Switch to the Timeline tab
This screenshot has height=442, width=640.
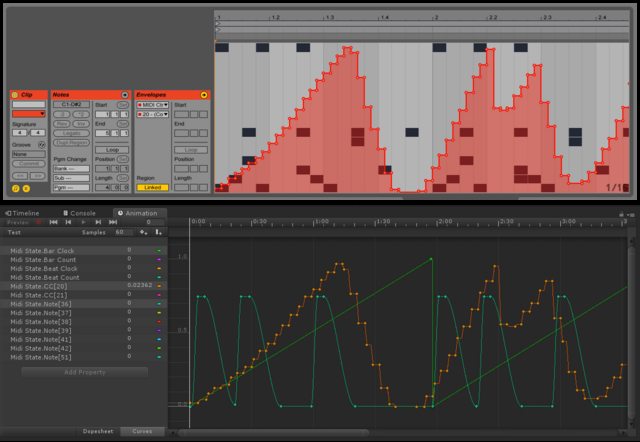(x=24, y=213)
